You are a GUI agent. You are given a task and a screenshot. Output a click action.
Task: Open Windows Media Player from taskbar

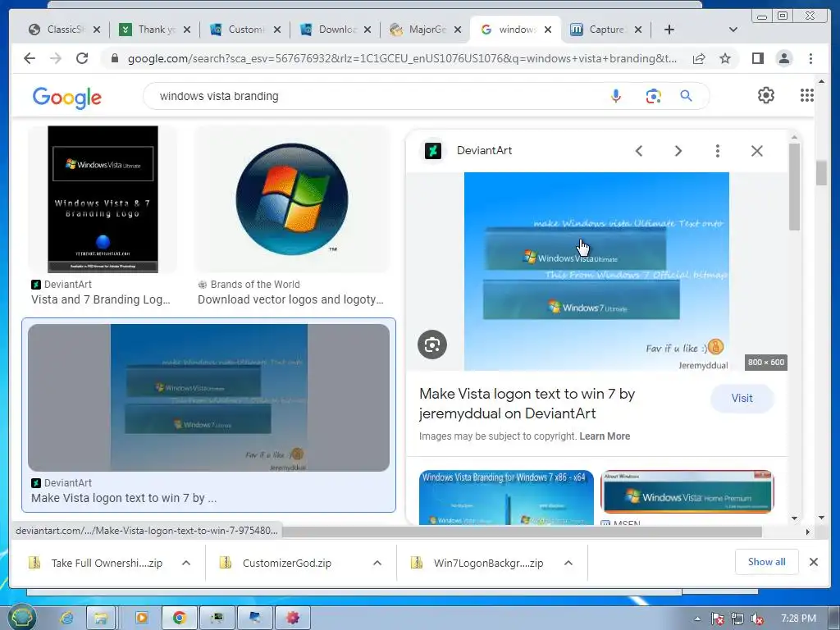click(141, 619)
